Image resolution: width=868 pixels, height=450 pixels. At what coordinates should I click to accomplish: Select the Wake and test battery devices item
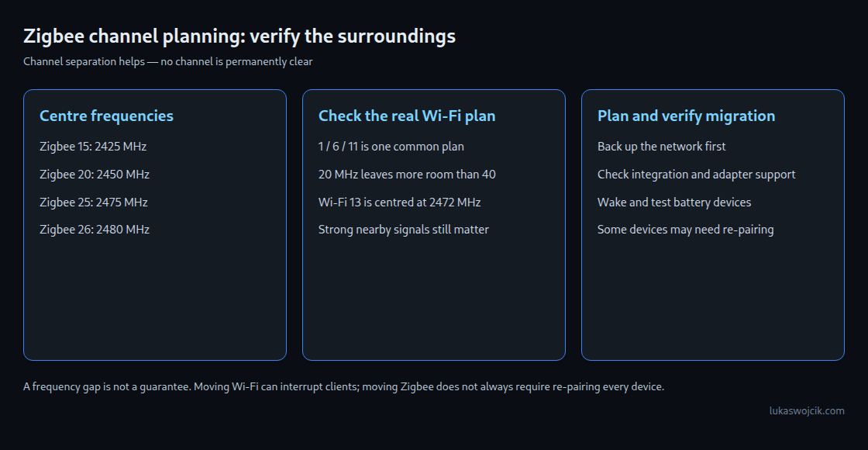674,202
